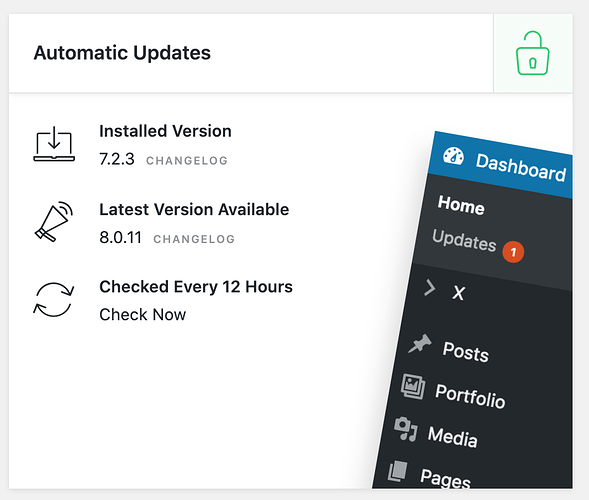
Task: Click the pushpin icon next to Posts
Action: pos(420,344)
